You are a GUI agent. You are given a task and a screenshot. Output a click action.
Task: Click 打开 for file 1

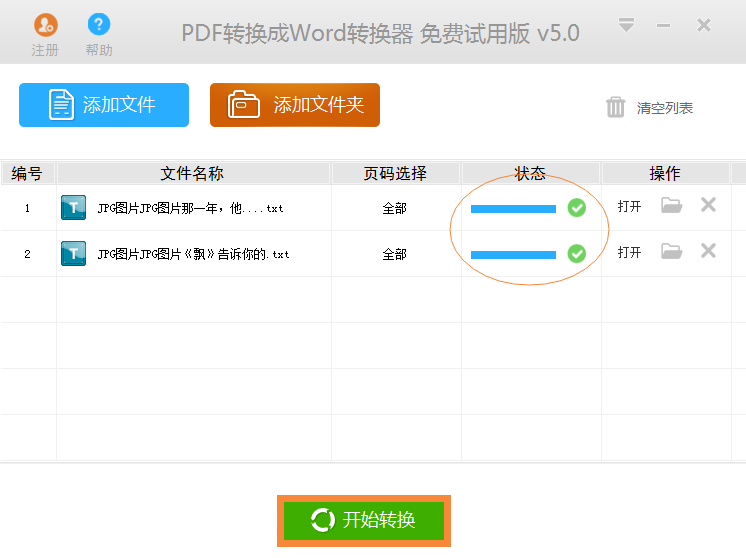click(x=629, y=206)
